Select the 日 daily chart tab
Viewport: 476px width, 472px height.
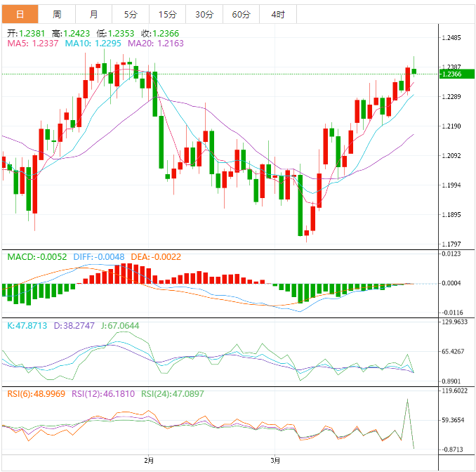[20, 14]
